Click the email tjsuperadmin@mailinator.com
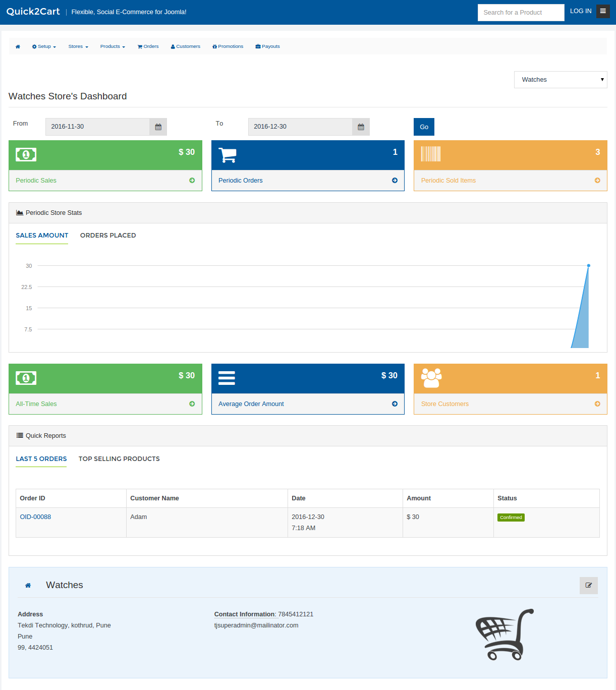The image size is (616, 690). pos(256,625)
